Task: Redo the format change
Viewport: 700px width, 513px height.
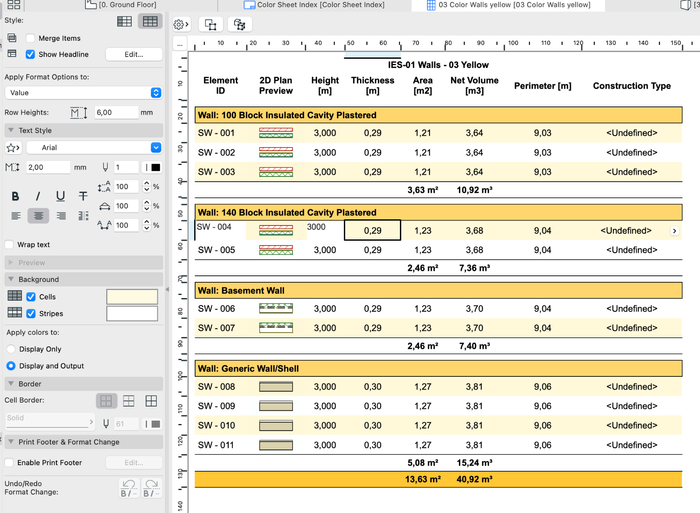Action: click(151, 488)
